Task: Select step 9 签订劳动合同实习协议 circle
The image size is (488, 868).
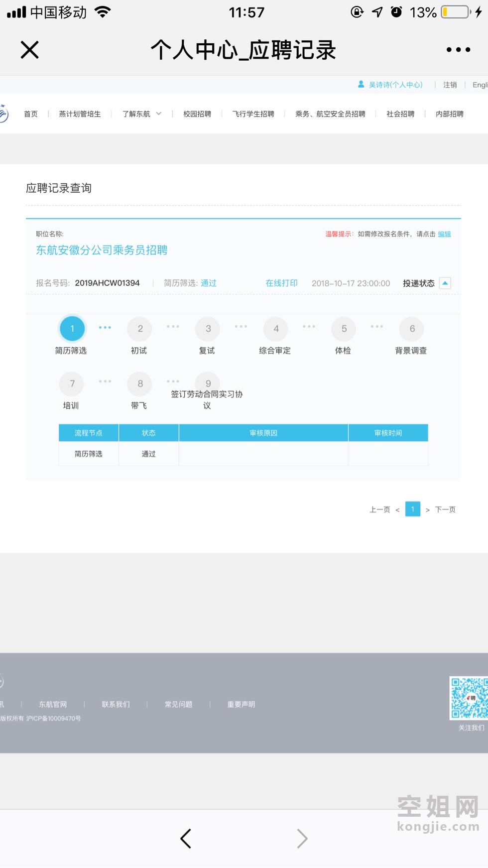Action: click(x=208, y=383)
